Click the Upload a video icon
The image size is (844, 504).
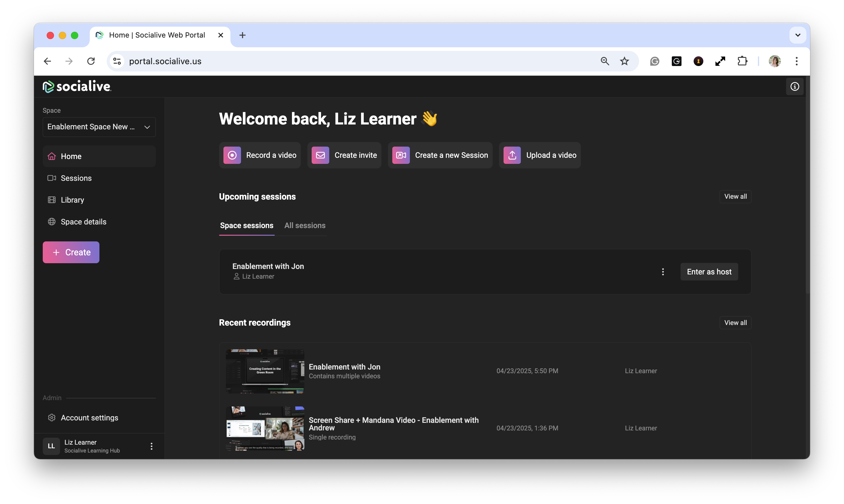tap(512, 155)
